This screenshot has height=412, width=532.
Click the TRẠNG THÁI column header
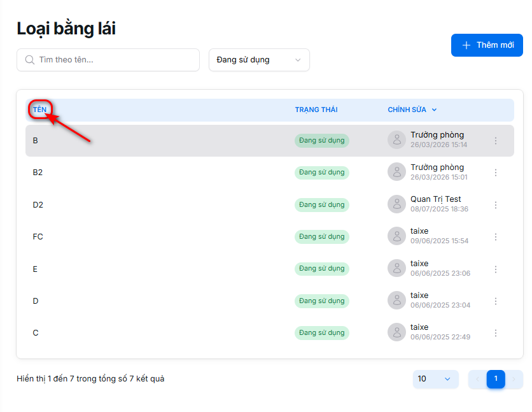pyautogui.click(x=316, y=110)
